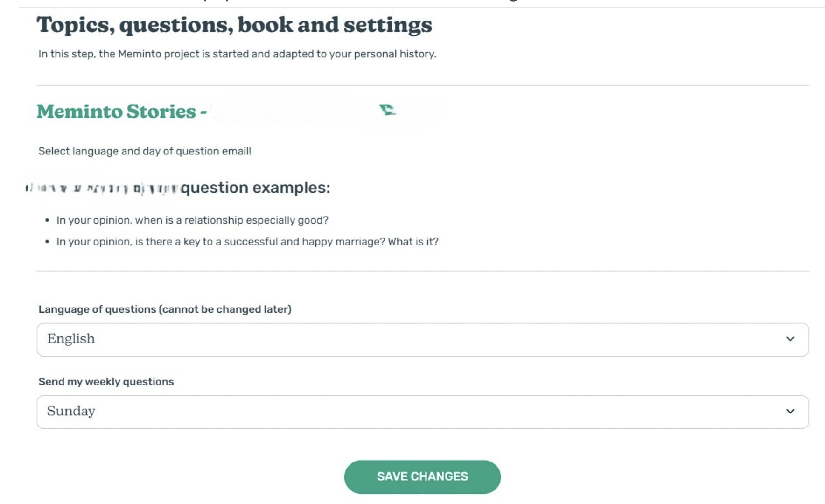The width and height of the screenshot is (825, 504).
Task: Click the English value in the language box
Action: coord(71,339)
